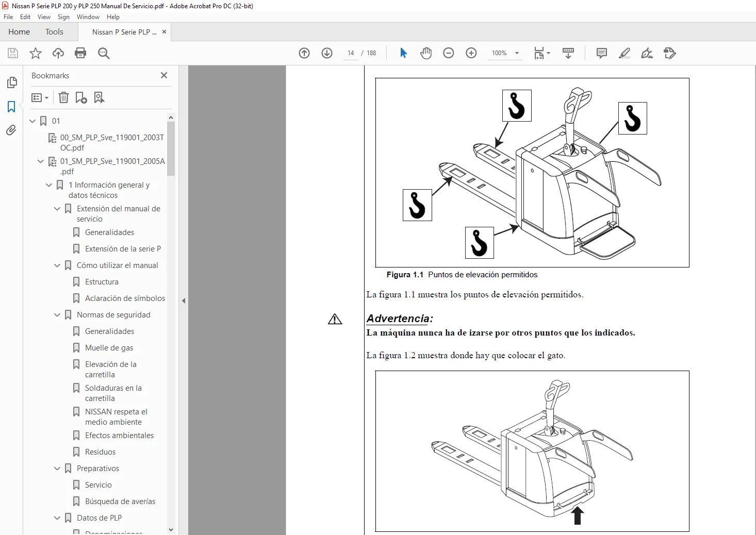The width and height of the screenshot is (756, 535).
Task: Open bookmarks options dropdown menu
Action: click(x=40, y=97)
